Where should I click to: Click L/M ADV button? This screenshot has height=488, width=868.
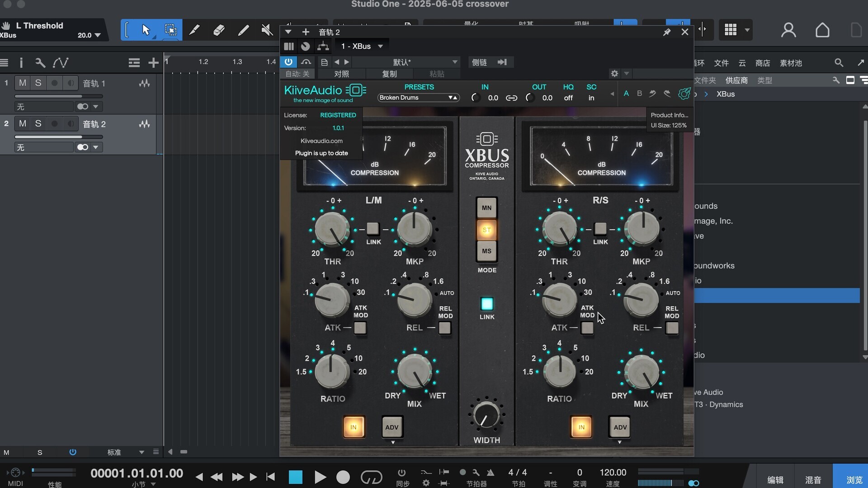pos(392,427)
